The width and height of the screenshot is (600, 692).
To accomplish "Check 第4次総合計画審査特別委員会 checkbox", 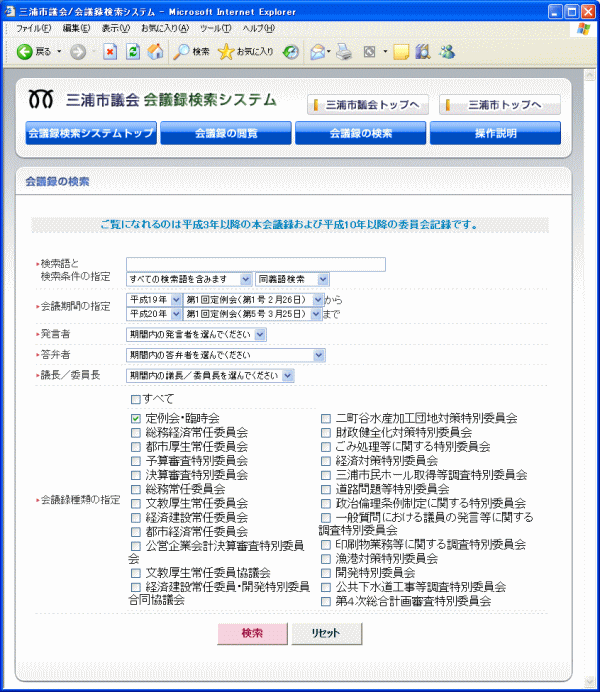I will 326,602.
